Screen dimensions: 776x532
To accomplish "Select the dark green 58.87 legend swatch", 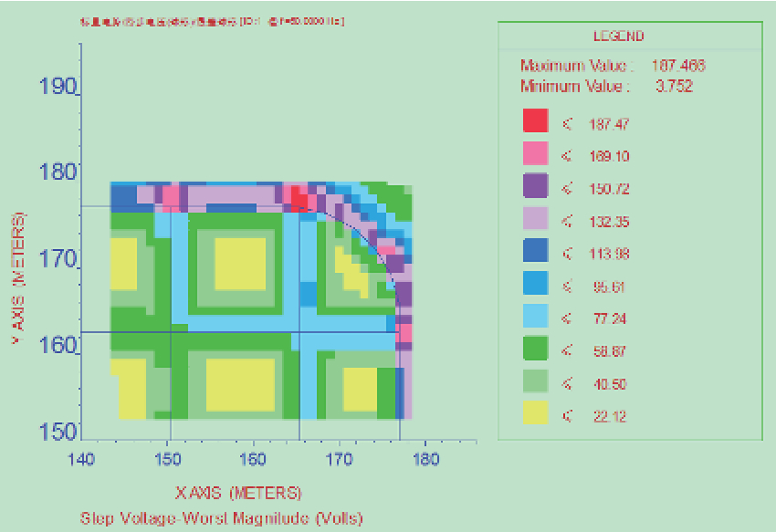I will (535, 350).
